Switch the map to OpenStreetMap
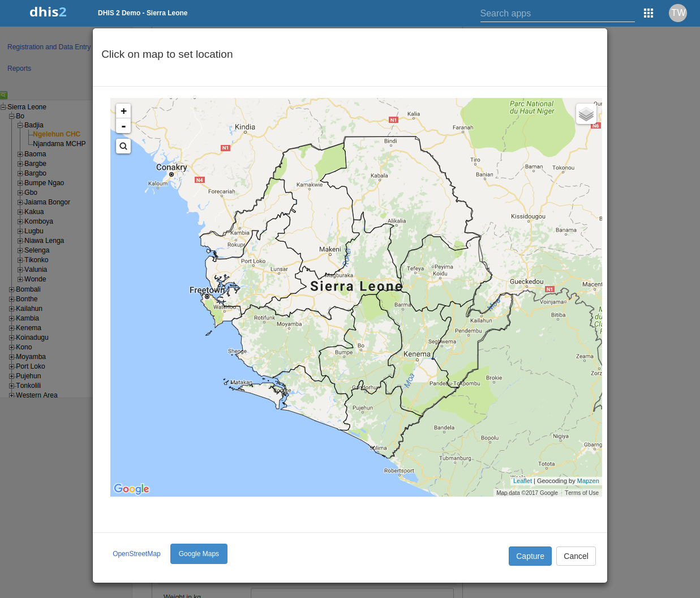700x598 pixels. click(x=136, y=553)
